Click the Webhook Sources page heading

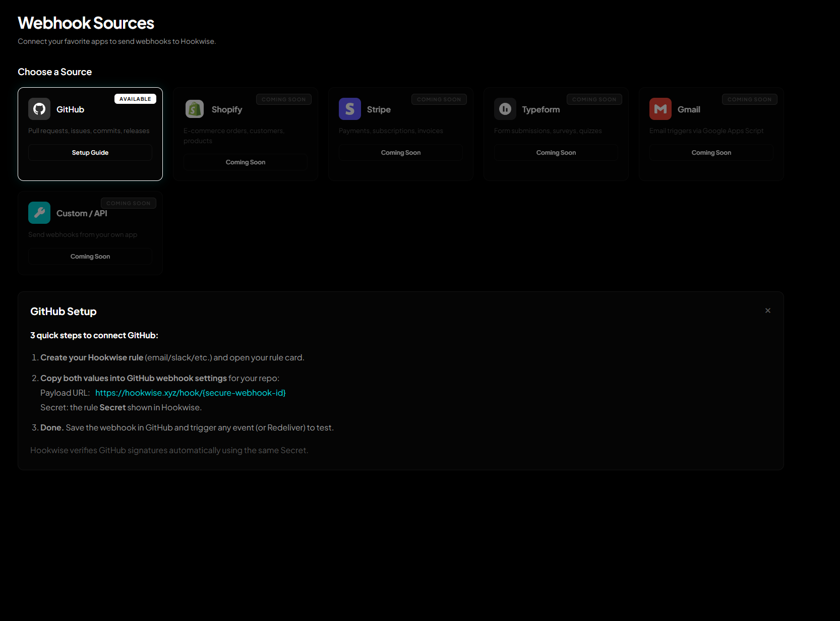pyautogui.click(x=86, y=22)
